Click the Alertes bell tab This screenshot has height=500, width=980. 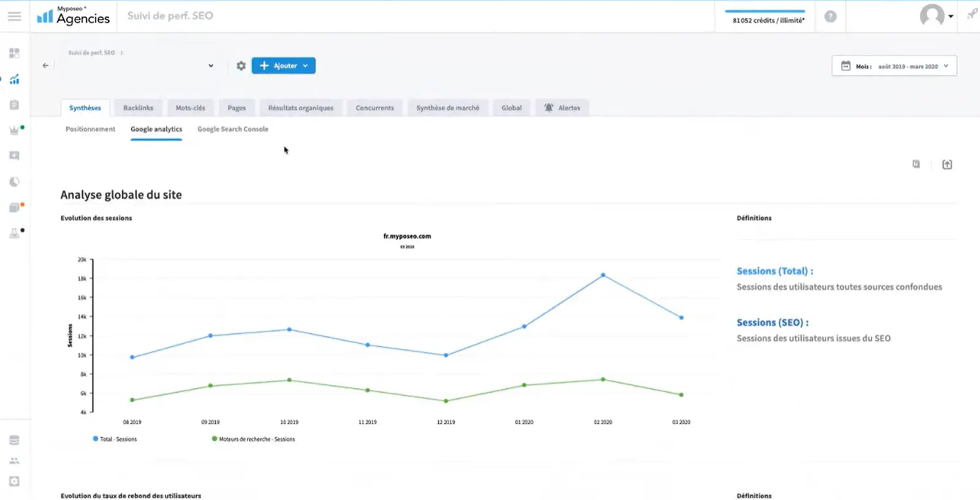tap(562, 108)
